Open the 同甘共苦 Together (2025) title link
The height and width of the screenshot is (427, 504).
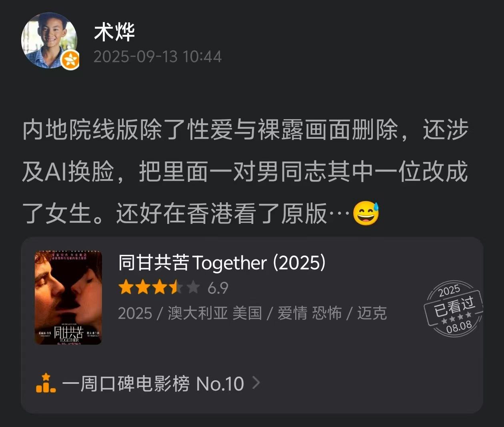point(222,263)
